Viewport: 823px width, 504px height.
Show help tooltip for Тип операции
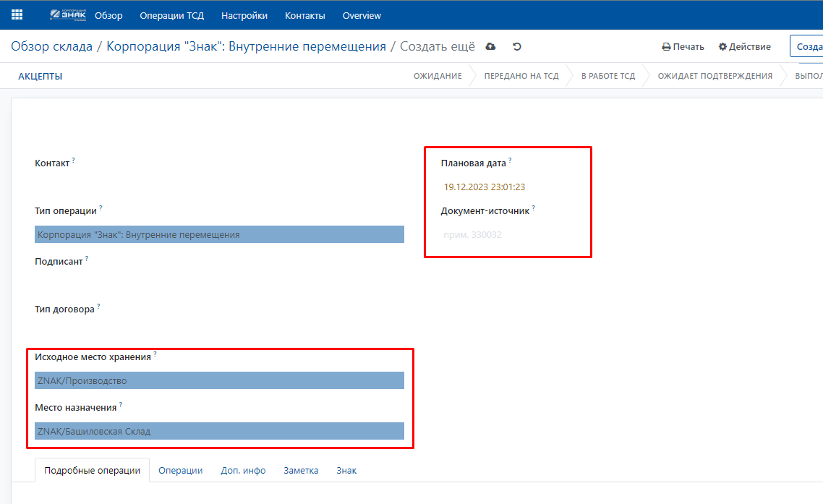(101, 208)
